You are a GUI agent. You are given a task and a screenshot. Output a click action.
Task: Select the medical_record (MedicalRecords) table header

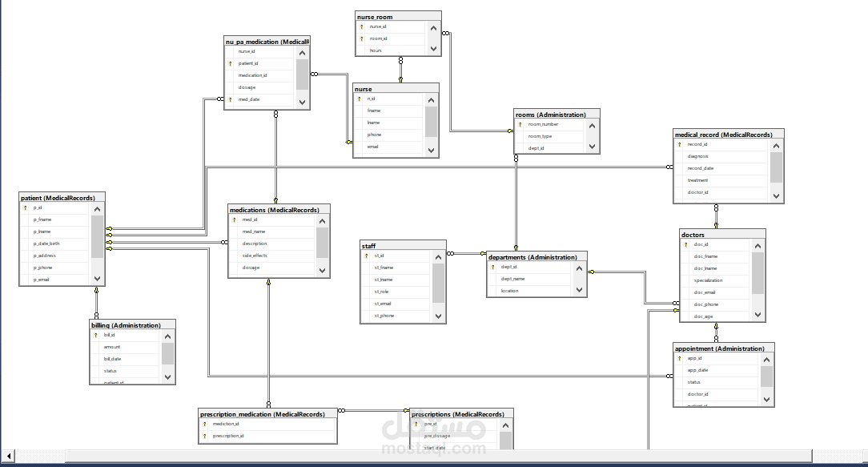click(729, 135)
